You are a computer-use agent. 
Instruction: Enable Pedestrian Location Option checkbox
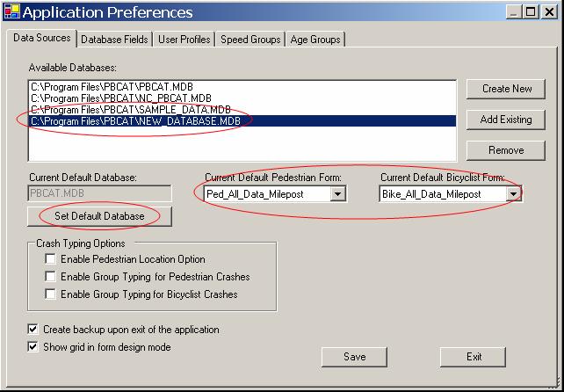(x=51, y=259)
